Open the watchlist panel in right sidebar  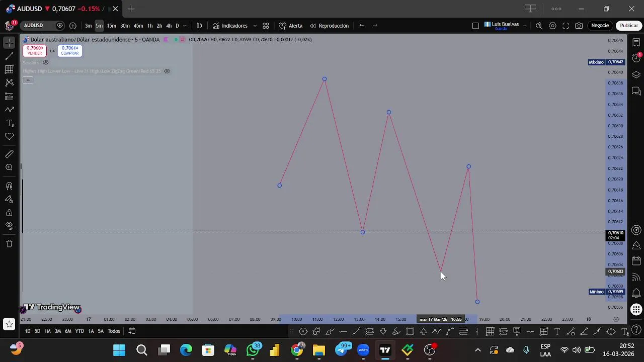click(636, 42)
